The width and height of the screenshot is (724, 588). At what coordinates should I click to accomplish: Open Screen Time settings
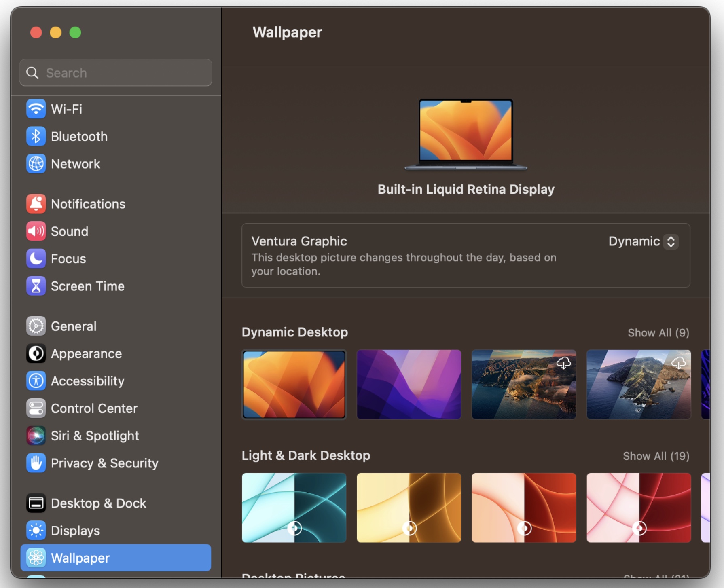[x=88, y=286]
